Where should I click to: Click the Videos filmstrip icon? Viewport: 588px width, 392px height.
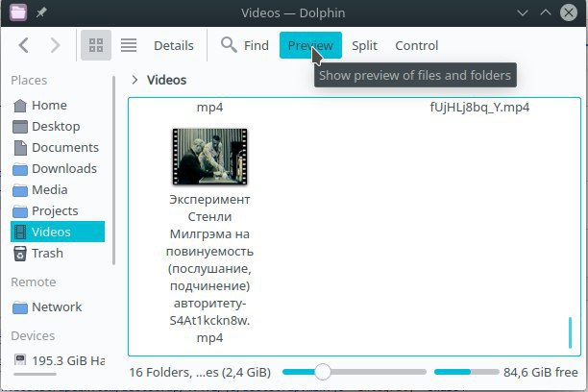[x=20, y=232]
